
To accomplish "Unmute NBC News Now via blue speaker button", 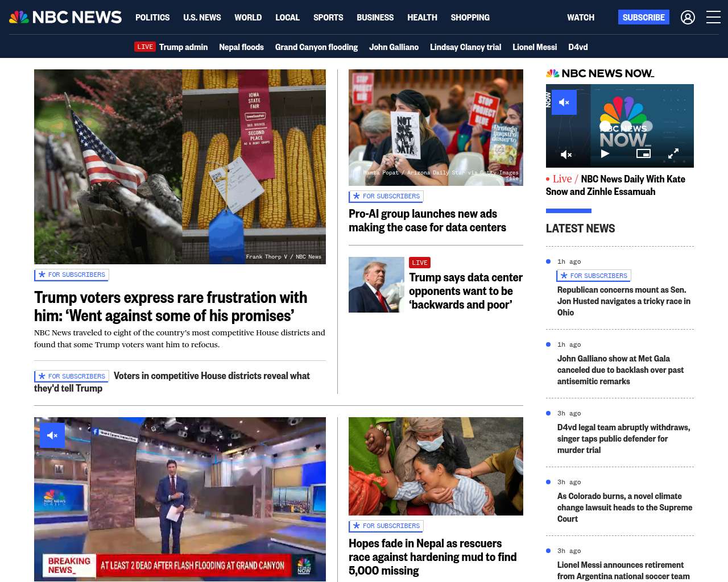I will 564,102.
